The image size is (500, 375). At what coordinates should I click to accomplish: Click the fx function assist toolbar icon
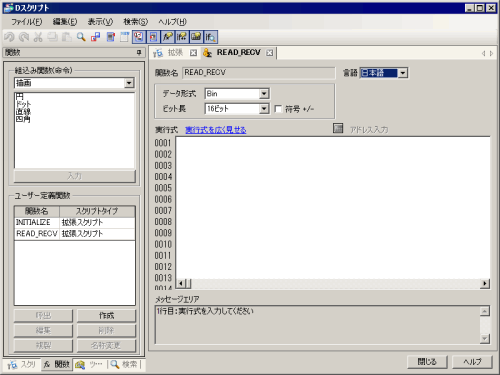pos(168,37)
